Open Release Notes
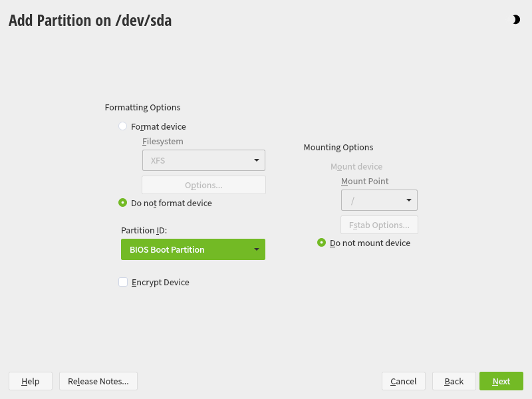Screen dimensions: 532x399 pos(98,381)
